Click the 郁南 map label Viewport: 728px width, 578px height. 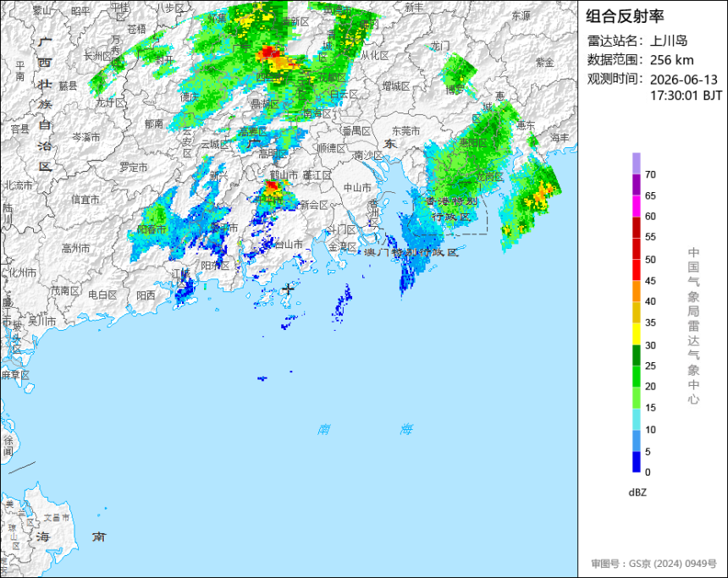pos(154,124)
